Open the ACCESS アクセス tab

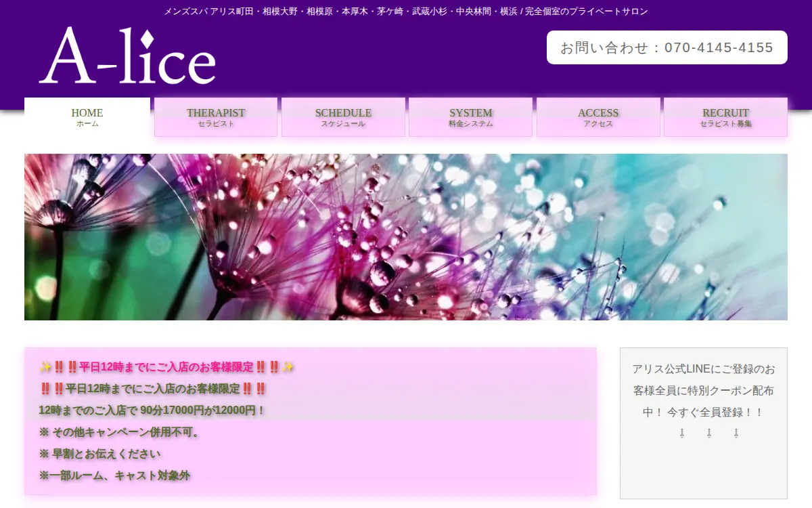click(x=598, y=117)
